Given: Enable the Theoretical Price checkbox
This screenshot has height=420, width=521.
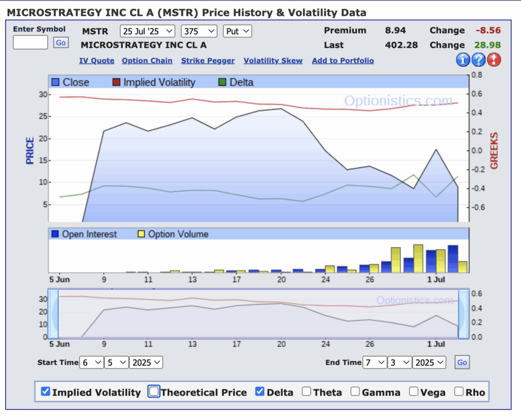Looking at the screenshot, I should (x=154, y=392).
